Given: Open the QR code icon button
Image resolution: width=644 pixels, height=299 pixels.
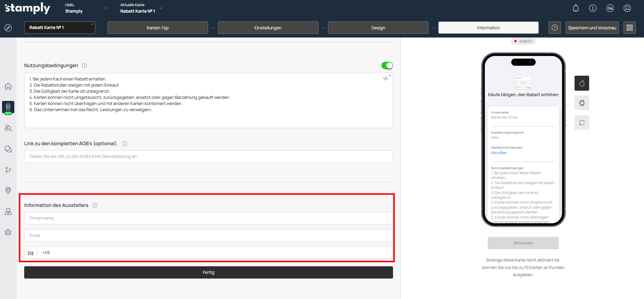Looking at the screenshot, I should coord(629,28).
